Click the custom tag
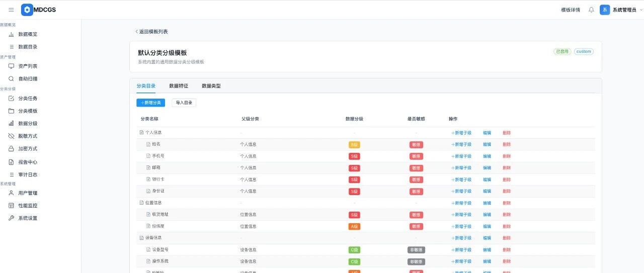644x273 pixels. (584, 51)
